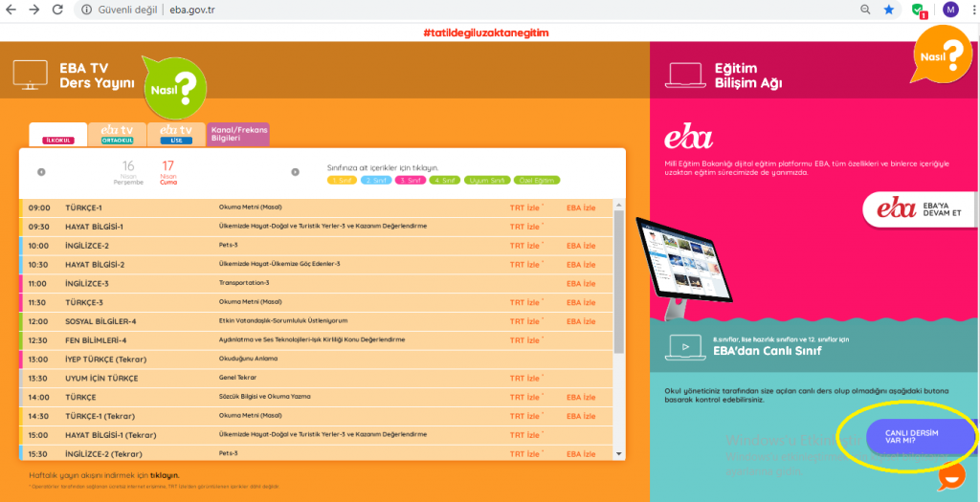The image size is (980, 502).
Task: Open the browser zoom magnifier icon
Action: click(865, 10)
